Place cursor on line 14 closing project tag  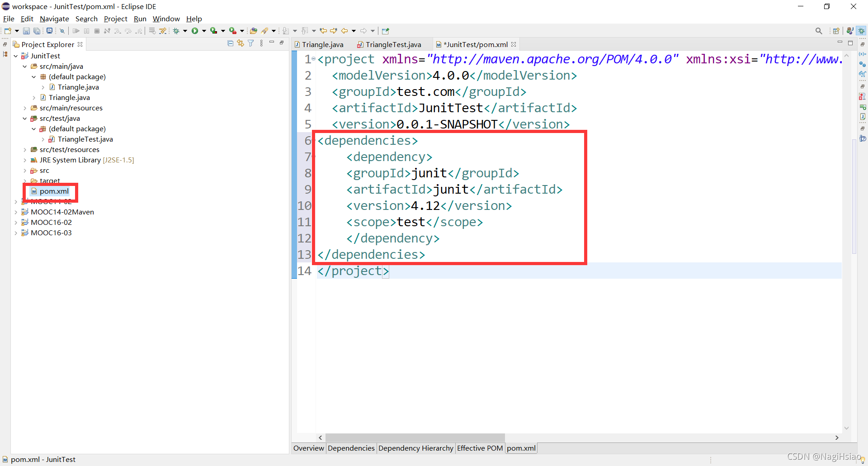353,271
